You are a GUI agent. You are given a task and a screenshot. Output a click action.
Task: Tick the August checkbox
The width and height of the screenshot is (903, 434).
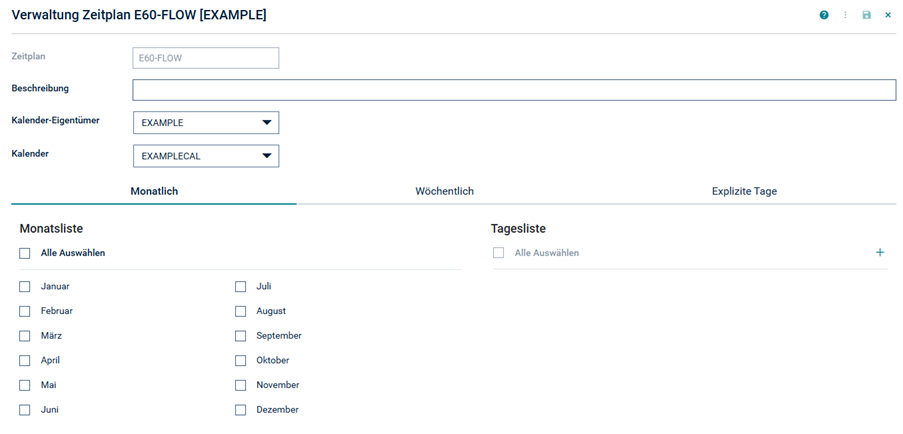241,311
